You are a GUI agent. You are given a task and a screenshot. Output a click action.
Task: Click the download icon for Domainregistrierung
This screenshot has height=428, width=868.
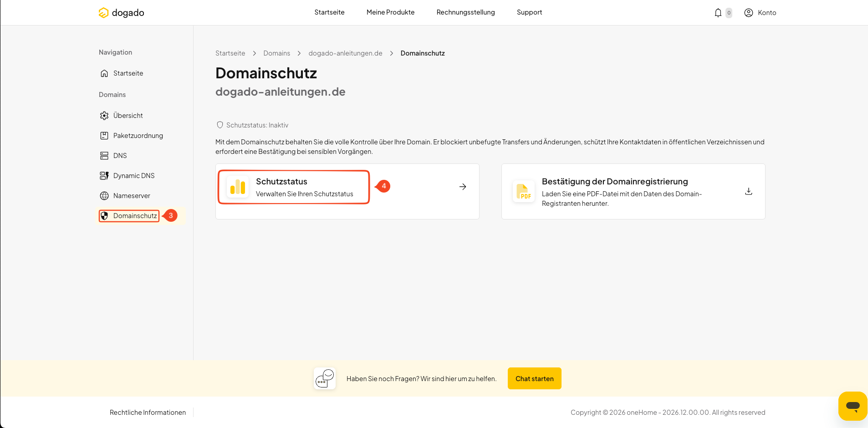[x=749, y=191]
